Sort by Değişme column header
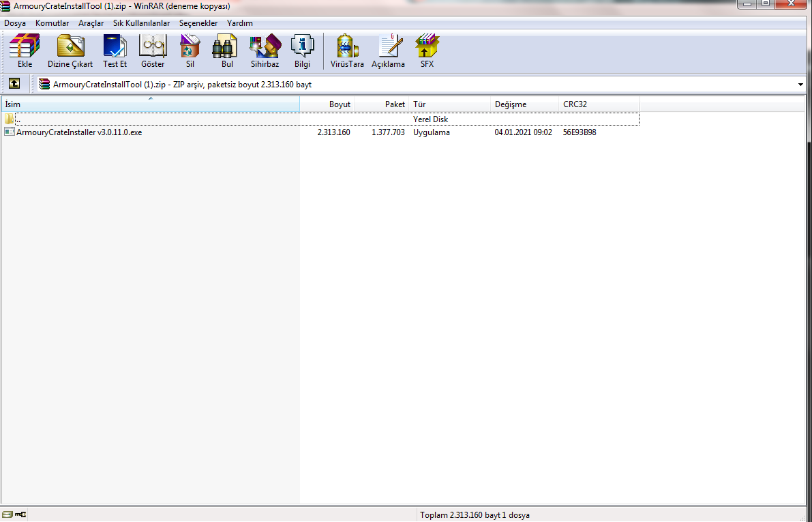Screen dimensions: 812x522 click(x=524, y=104)
